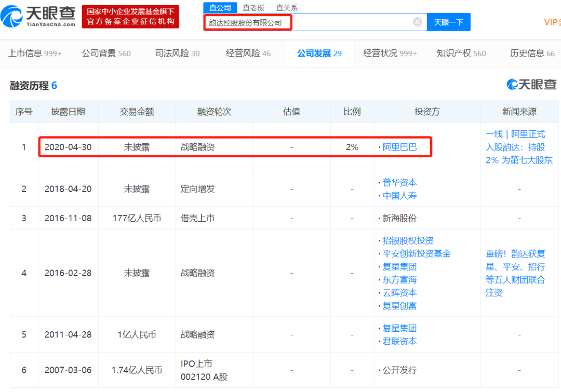Click the VIP link at top right
This screenshot has width=561, height=392.
point(552,22)
